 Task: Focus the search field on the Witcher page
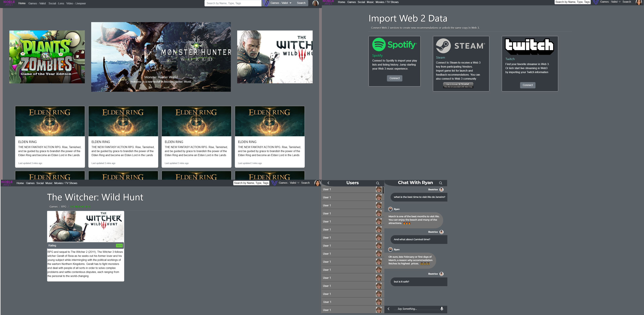pos(251,183)
